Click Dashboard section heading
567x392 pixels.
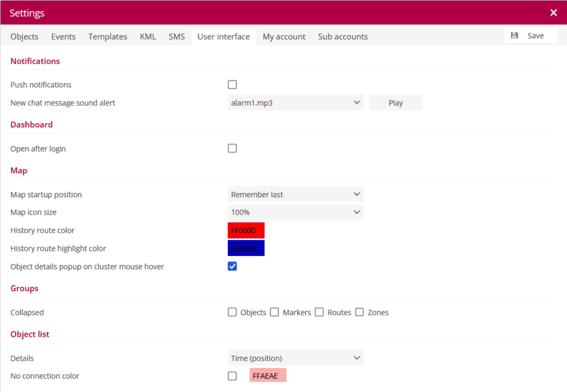(32, 125)
